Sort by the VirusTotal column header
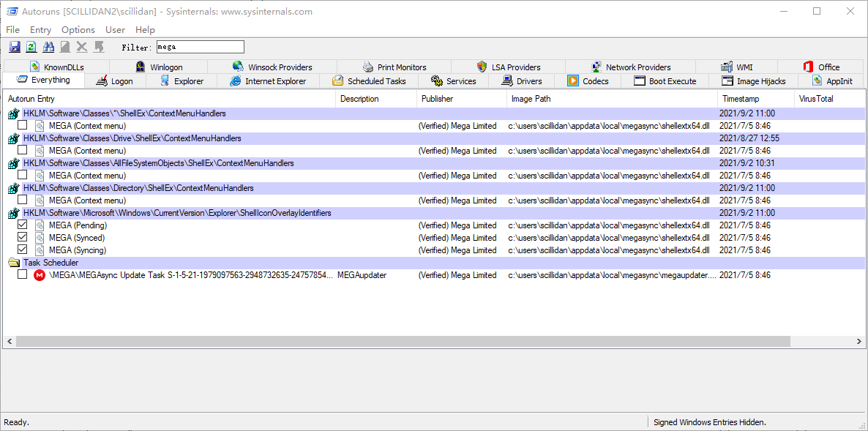This screenshot has height=431, width=868. (x=828, y=99)
